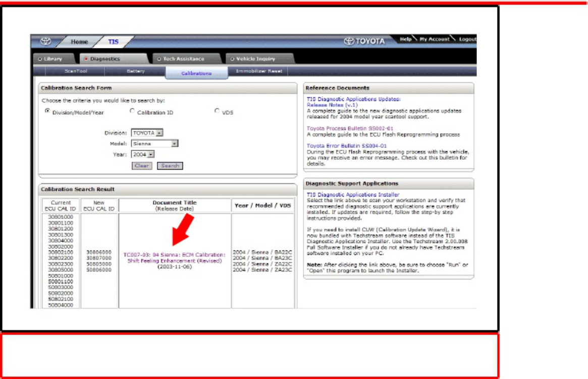Open the Immobilizer Reset sub-tab
588x379 pixels.
pos(259,71)
